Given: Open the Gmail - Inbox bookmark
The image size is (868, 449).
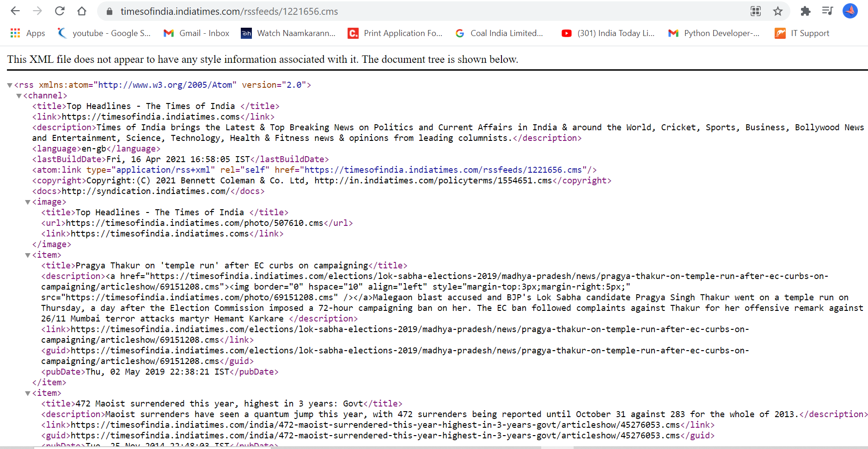Looking at the screenshot, I should tap(196, 33).
